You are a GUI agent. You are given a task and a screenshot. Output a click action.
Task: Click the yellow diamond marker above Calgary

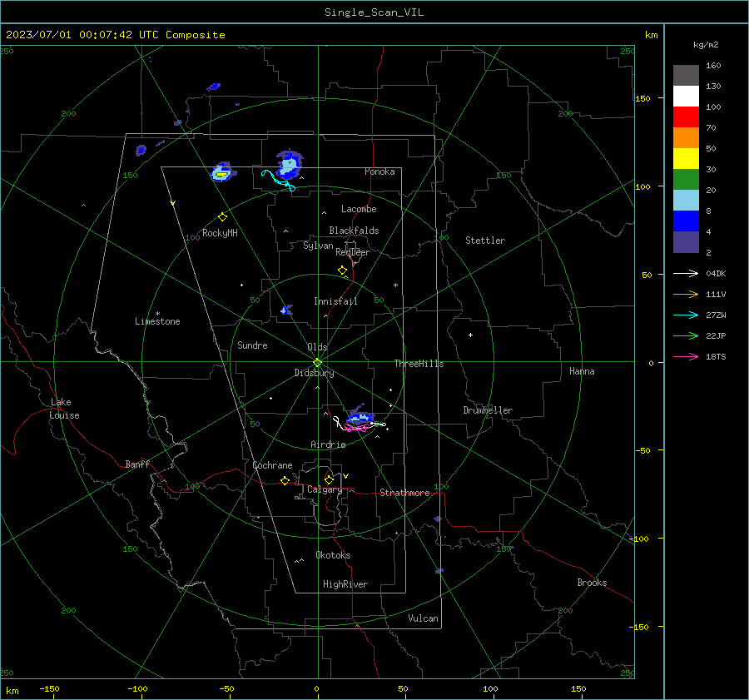click(x=329, y=479)
